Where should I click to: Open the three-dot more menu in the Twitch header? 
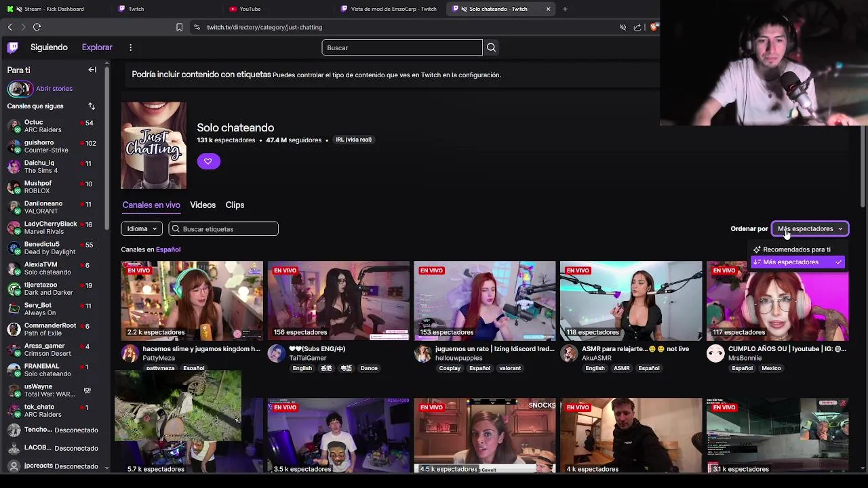pos(130,47)
